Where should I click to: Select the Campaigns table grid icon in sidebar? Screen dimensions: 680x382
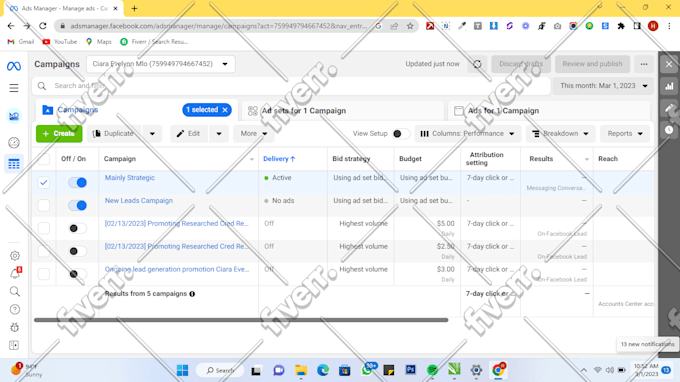point(14,164)
